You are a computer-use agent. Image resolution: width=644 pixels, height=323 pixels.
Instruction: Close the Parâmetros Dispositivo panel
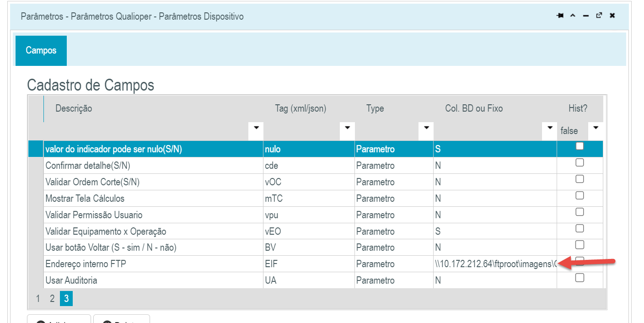[612, 16]
